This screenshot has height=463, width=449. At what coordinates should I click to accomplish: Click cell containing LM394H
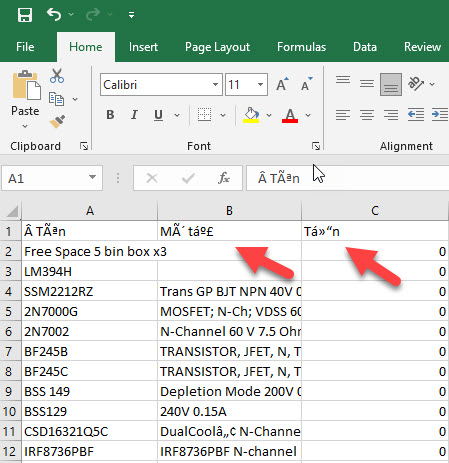pos(89,272)
